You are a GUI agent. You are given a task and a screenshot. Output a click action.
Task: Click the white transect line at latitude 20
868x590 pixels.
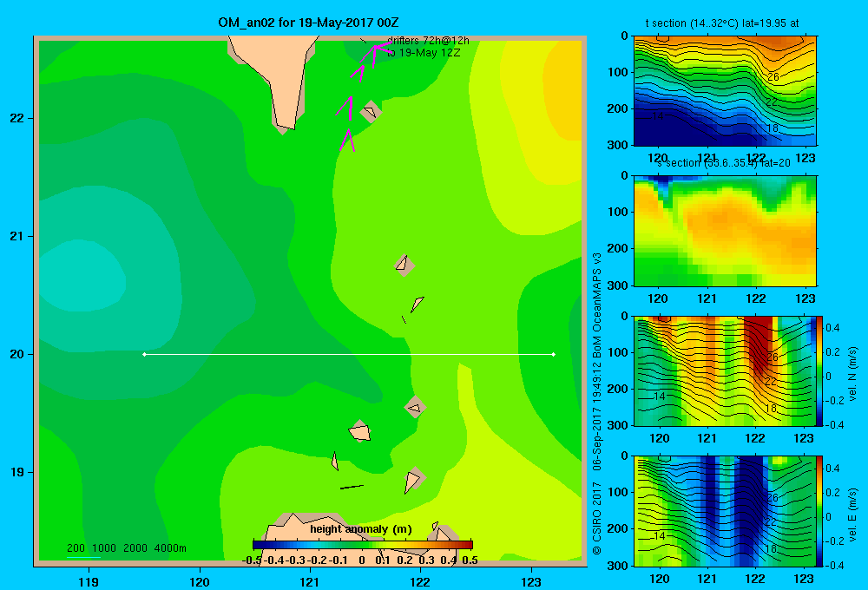pos(349,354)
